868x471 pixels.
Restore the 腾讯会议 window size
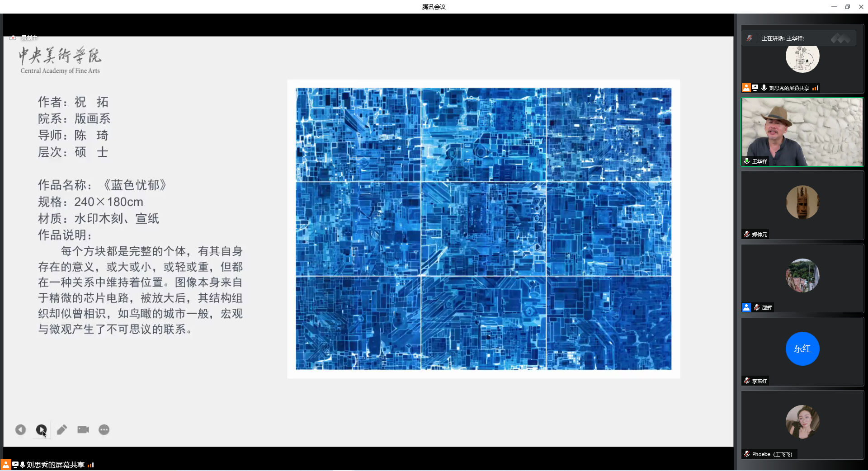pyautogui.click(x=848, y=7)
